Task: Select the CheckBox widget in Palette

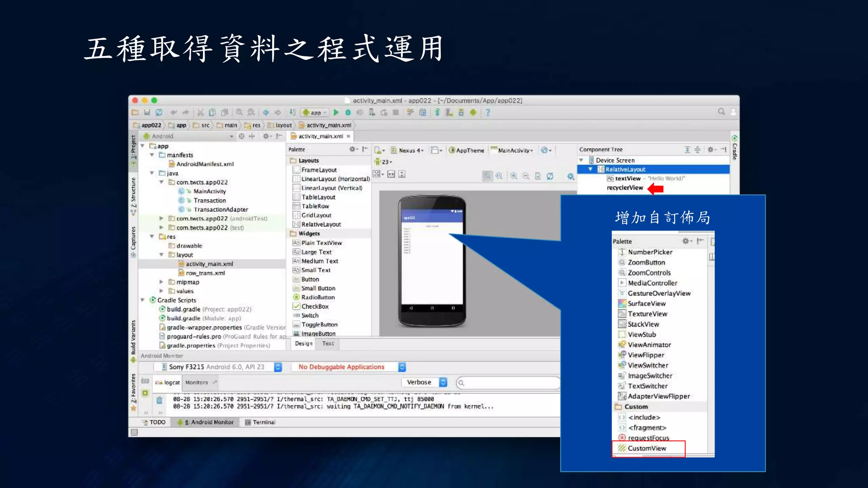Action: pos(314,306)
